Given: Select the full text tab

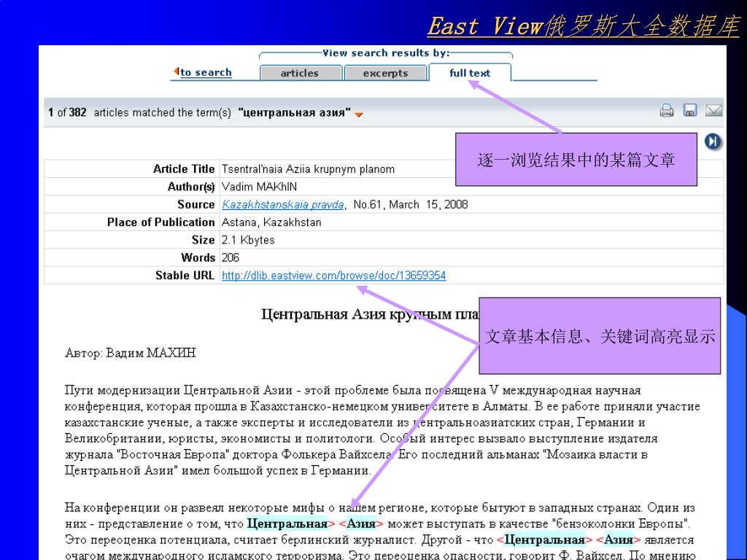Looking at the screenshot, I should pos(470,73).
